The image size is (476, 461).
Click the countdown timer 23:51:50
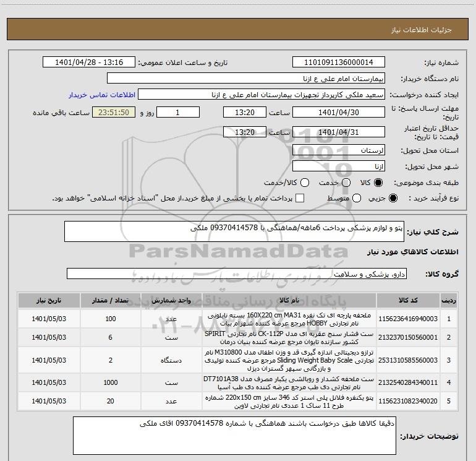tap(114, 112)
